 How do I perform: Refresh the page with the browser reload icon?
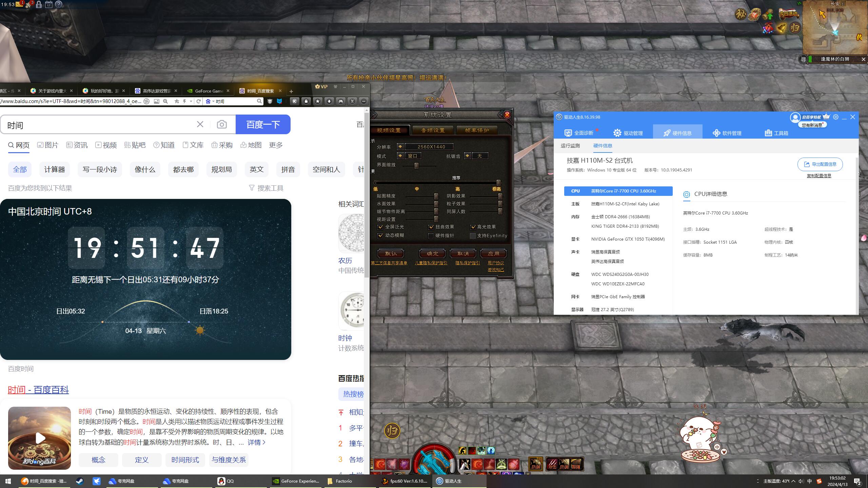coord(199,101)
